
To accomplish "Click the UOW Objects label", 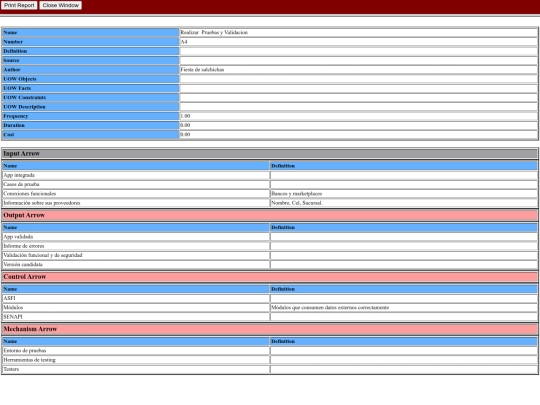I will 91,79.
